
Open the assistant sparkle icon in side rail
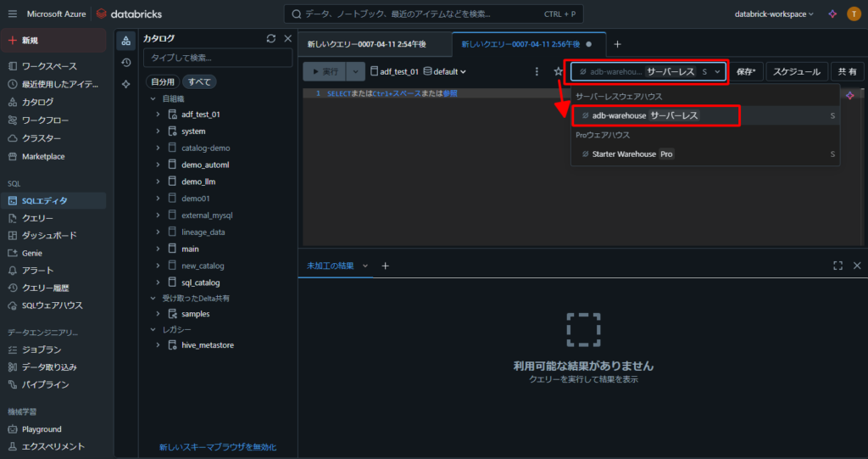pyautogui.click(x=126, y=84)
